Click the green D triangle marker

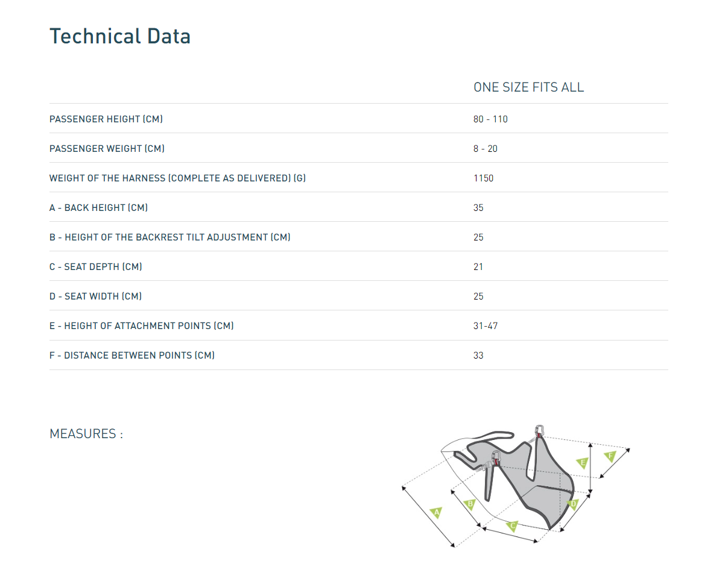[x=573, y=503]
